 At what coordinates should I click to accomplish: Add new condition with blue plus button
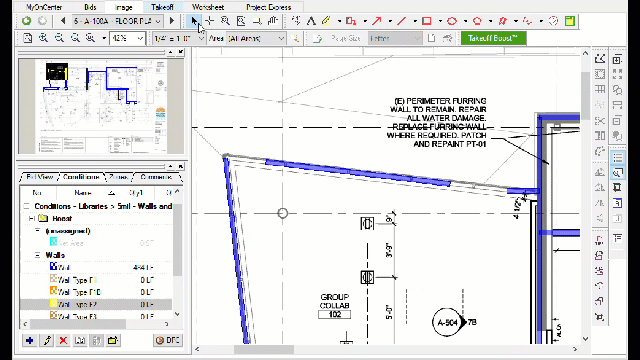29,340
